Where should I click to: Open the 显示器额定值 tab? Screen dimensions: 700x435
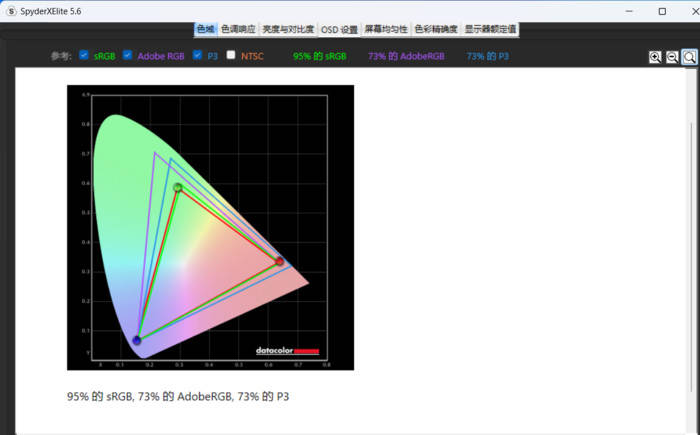pyautogui.click(x=490, y=29)
